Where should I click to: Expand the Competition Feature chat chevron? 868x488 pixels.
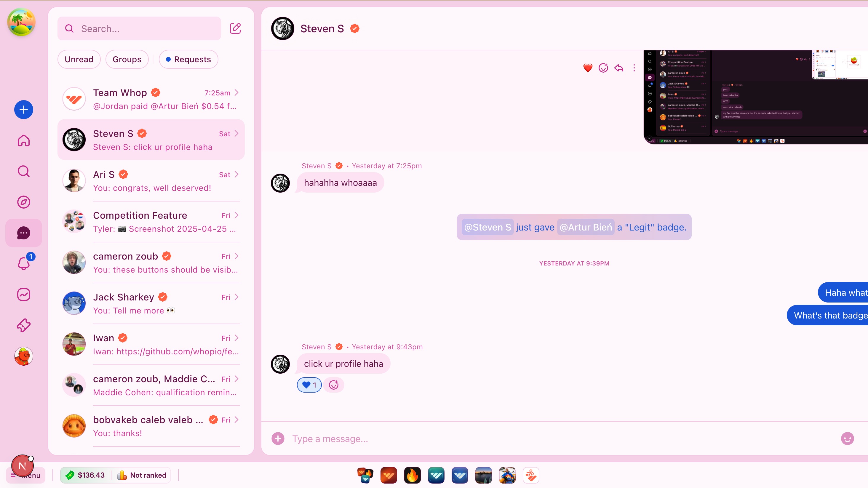(236, 215)
